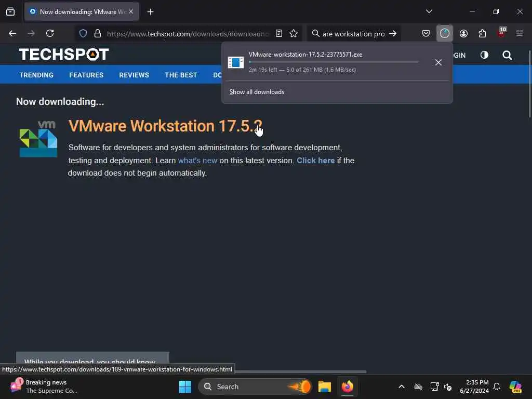
Task: Open Copilot preview icon in taskbar
Action: tap(515, 387)
